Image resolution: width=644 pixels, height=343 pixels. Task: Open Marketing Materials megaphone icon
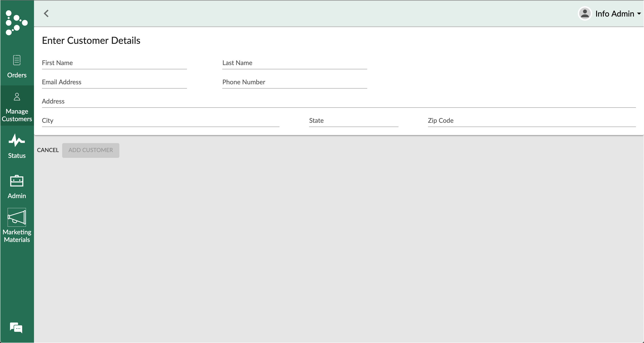[x=17, y=217]
